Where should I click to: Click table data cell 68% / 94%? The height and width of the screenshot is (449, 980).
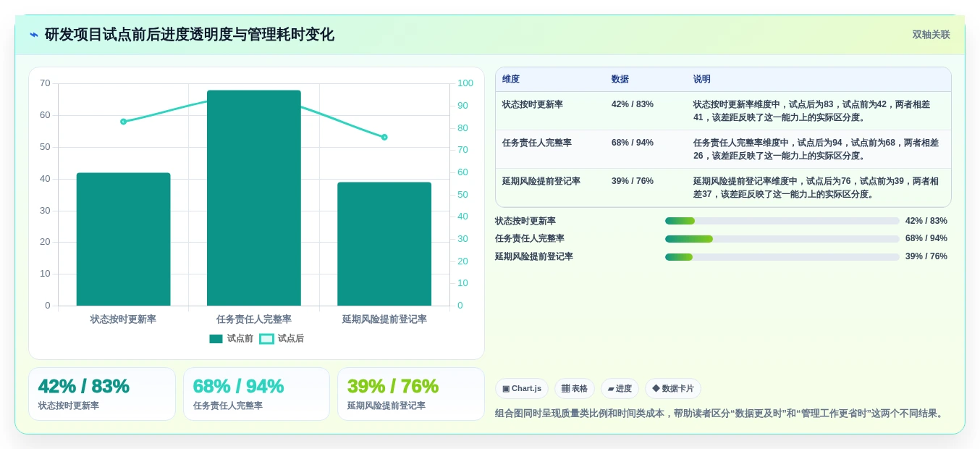tap(633, 143)
